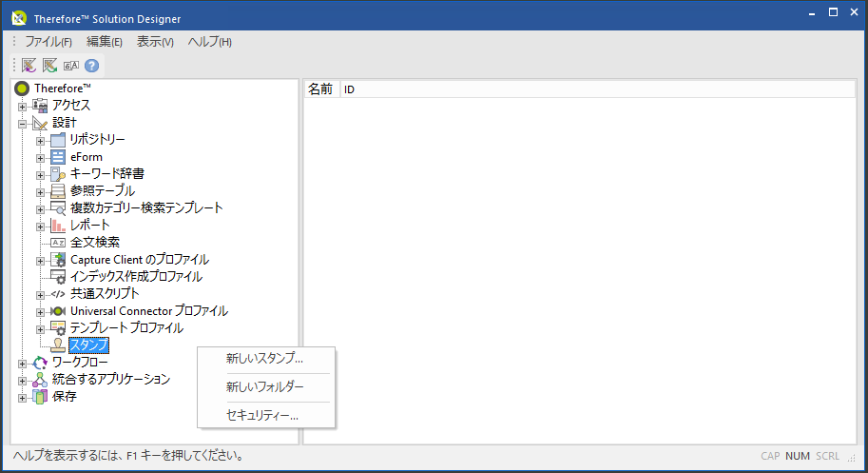The image size is (868, 473).
Task: Click the second toolbar icon with green pencil
Action: click(49, 66)
